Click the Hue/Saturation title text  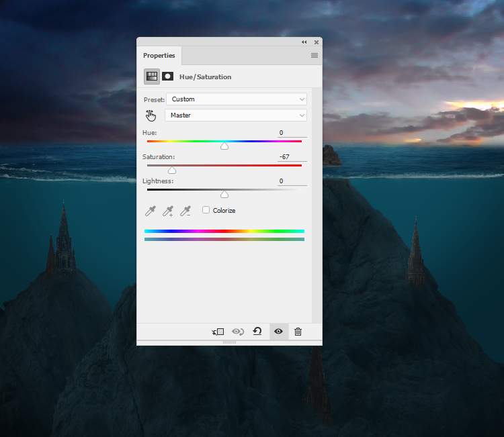pos(205,77)
